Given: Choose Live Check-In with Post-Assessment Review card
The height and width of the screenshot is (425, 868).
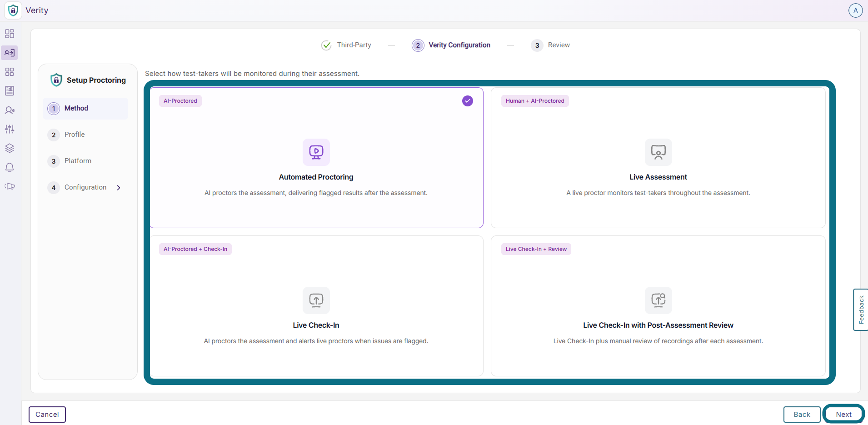Looking at the screenshot, I should pos(658,306).
